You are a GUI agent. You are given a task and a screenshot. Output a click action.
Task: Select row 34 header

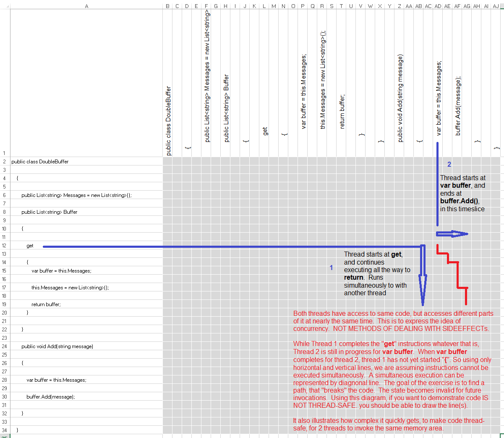5,430
